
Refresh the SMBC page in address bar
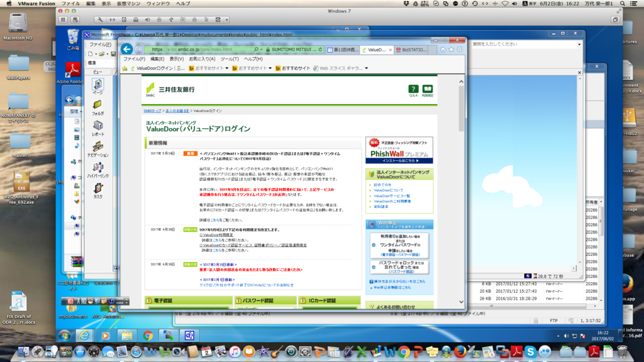click(x=320, y=50)
